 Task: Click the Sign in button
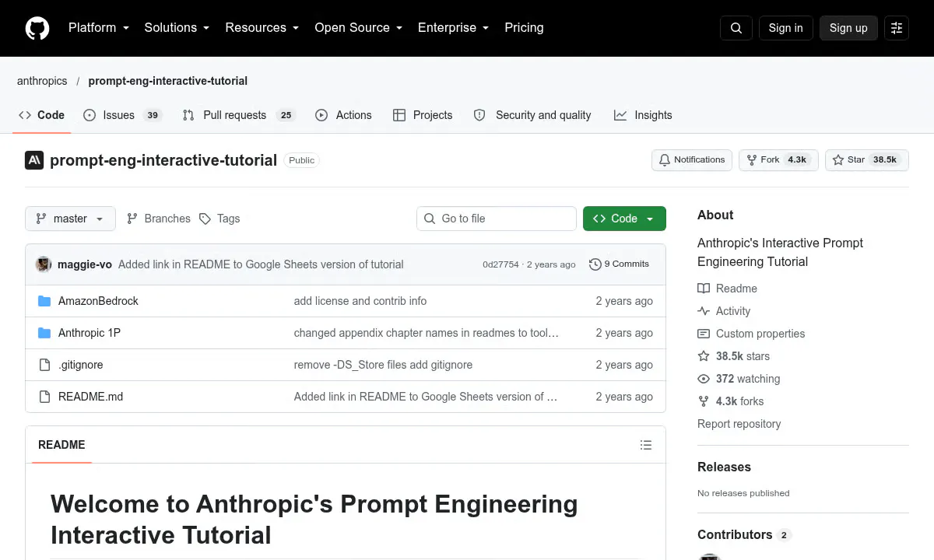click(785, 28)
